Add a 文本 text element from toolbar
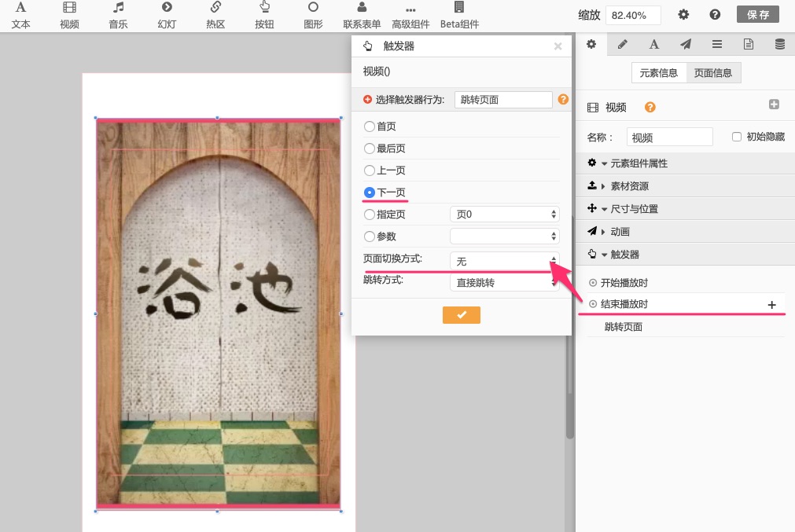 point(20,15)
